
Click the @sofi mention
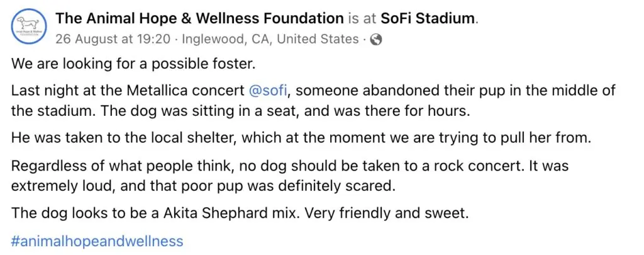pos(269,90)
